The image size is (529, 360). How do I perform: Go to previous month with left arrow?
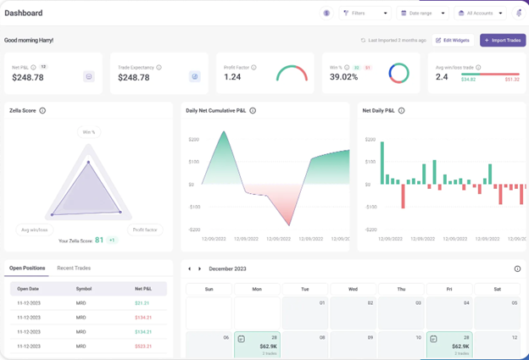coord(190,269)
